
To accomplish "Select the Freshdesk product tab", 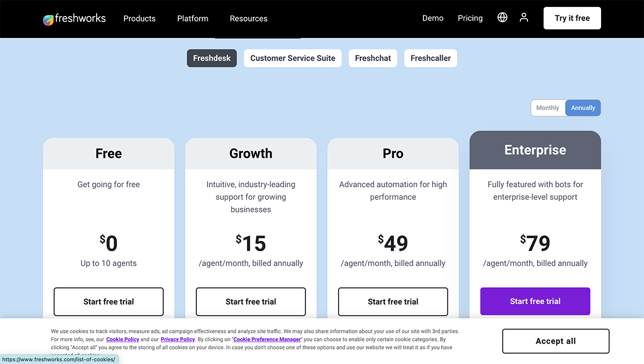I will click(x=211, y=58).
